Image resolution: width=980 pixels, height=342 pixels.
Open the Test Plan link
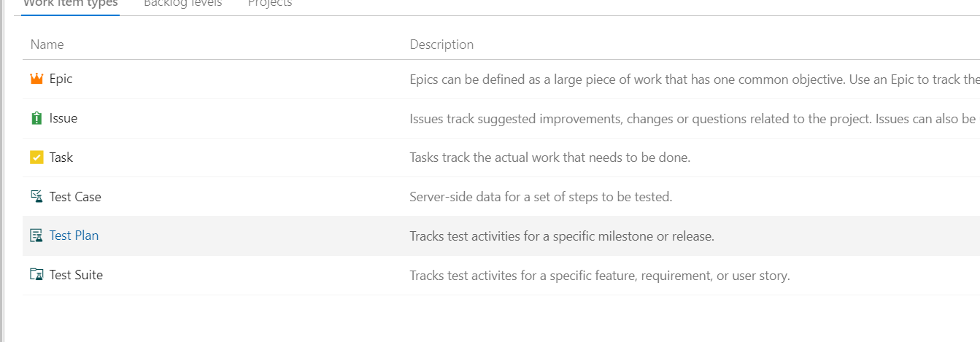pyautogui.click(x=74, y=236)
